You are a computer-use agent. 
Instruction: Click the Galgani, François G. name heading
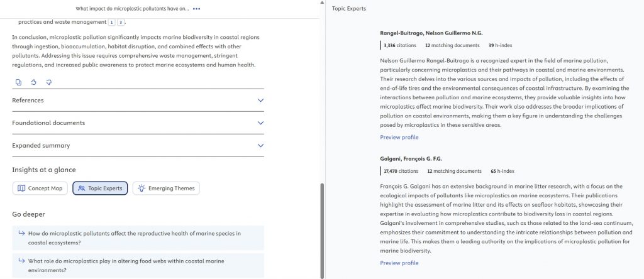tap(411, 158)
